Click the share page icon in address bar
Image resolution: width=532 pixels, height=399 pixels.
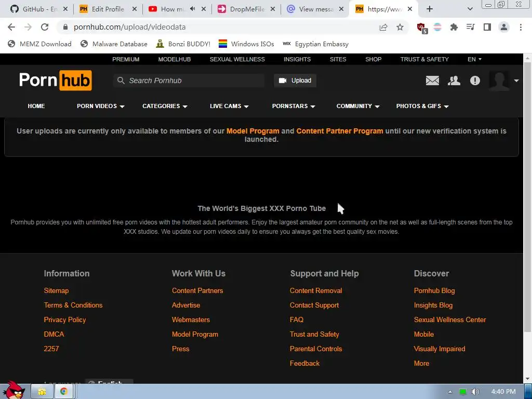click(x=383, y=27)
